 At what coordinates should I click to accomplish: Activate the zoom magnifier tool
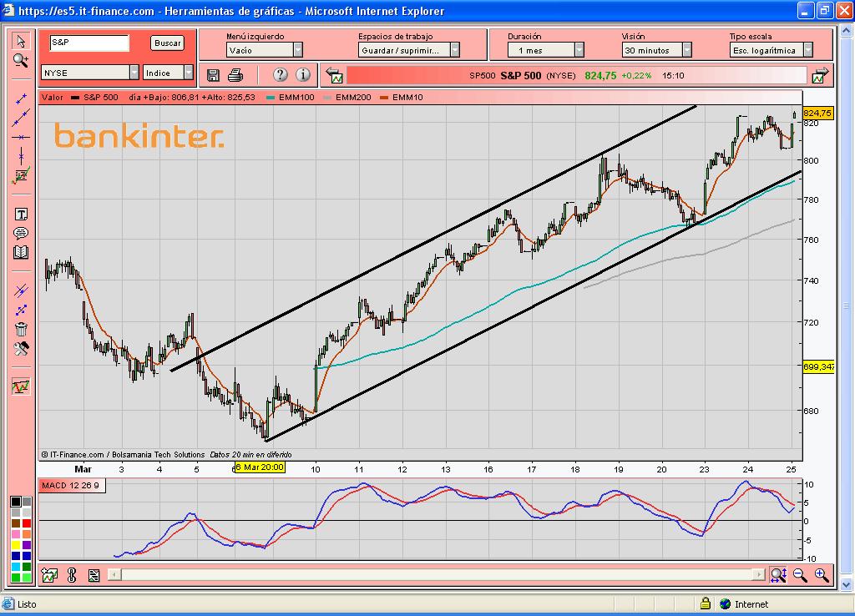21,59
